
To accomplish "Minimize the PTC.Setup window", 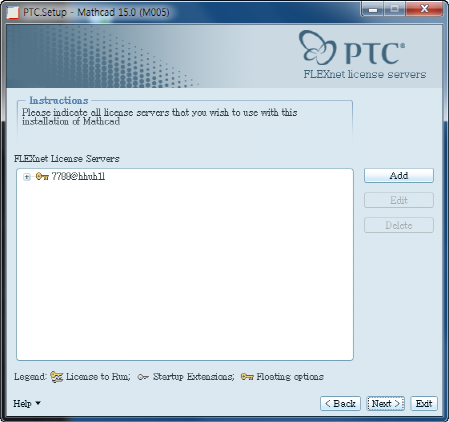I will [x=373, y=9].
